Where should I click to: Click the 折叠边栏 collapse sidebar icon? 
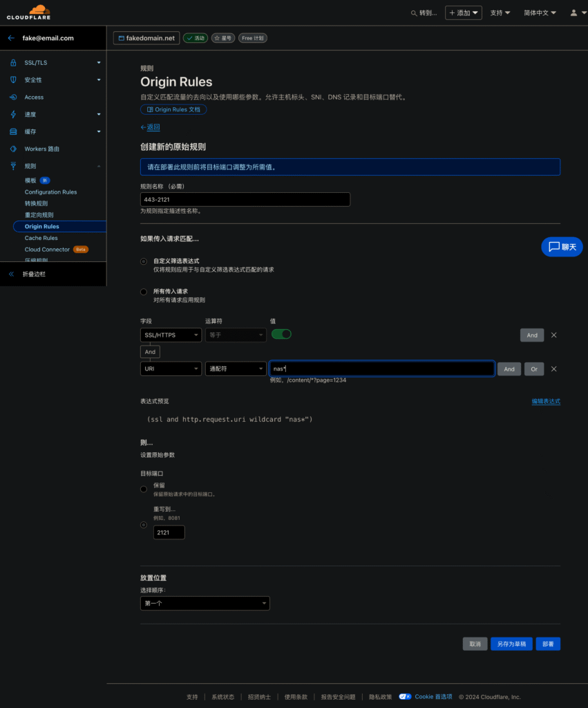pyautogui.click(x=12, y=274)
